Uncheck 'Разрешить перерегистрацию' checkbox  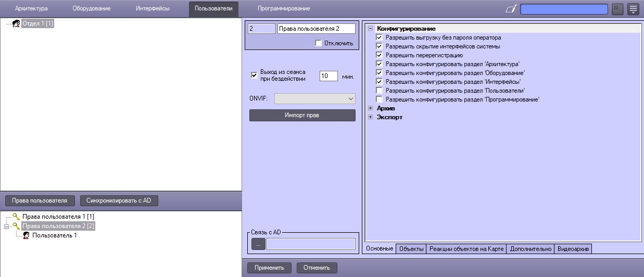pyautogui.click(x=379, y=55)
